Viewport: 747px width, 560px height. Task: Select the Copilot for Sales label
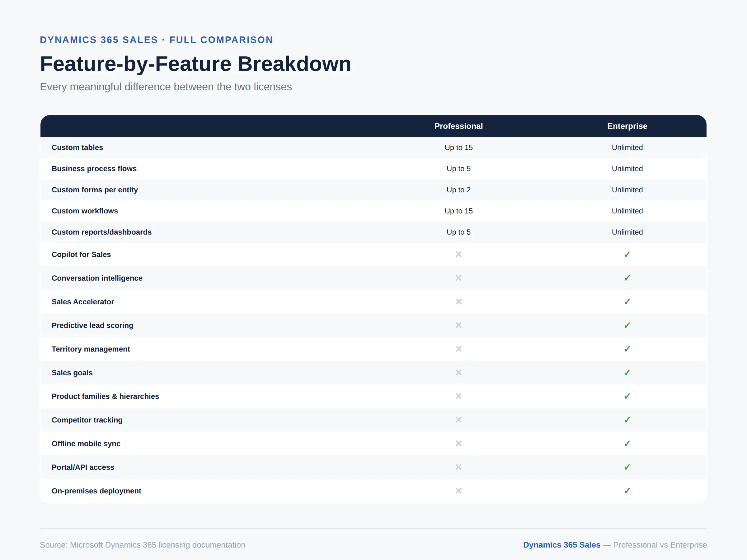[81, 254]
